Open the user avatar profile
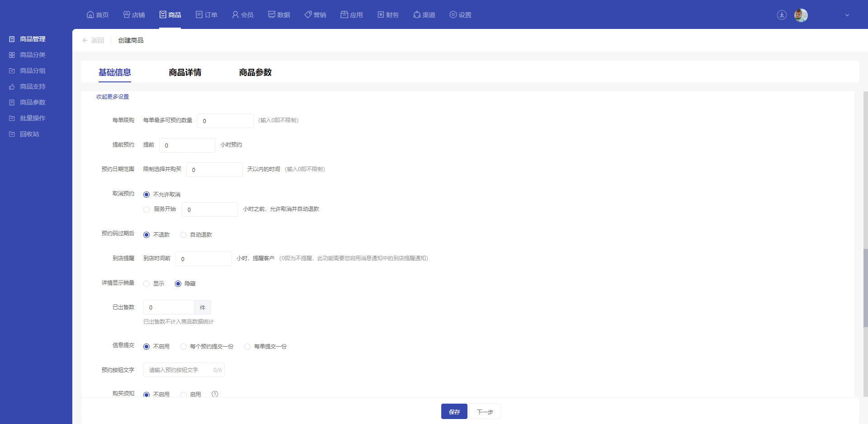Screen dimensions: 868x424 (801, 15)
